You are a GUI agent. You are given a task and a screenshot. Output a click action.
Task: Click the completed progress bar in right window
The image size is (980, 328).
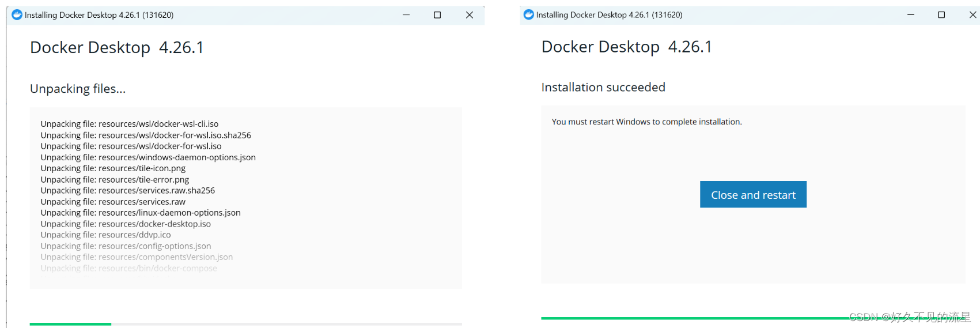753,318
